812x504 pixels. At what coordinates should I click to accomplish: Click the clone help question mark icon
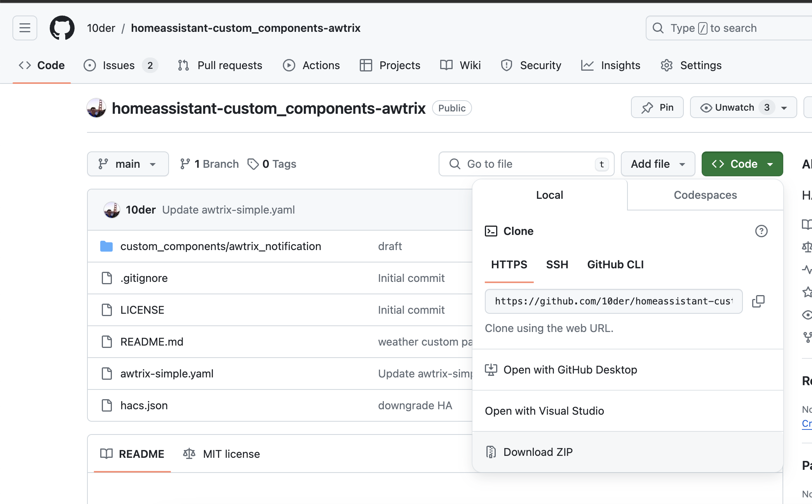761,231
